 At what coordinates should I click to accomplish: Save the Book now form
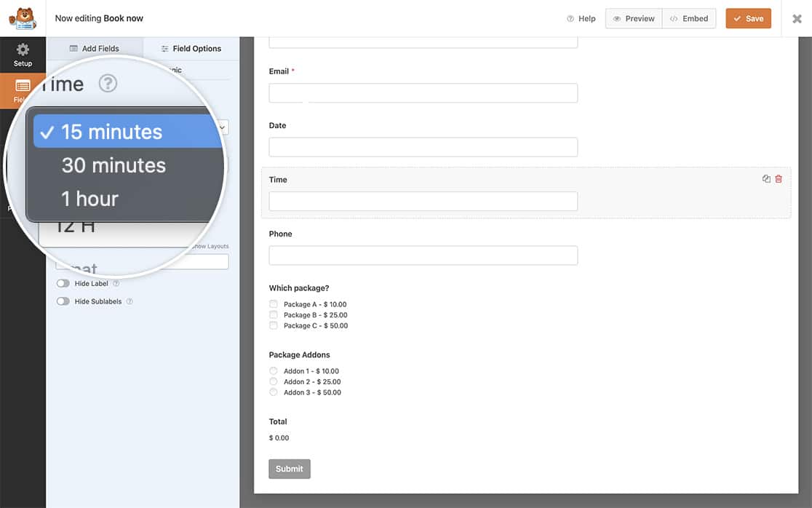tap(748, 18)
